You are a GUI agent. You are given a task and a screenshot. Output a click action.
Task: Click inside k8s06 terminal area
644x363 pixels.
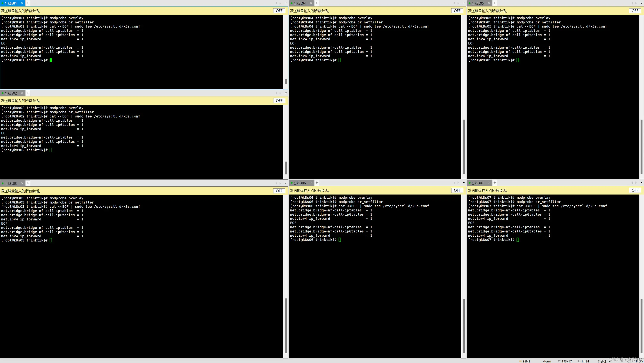375,288
